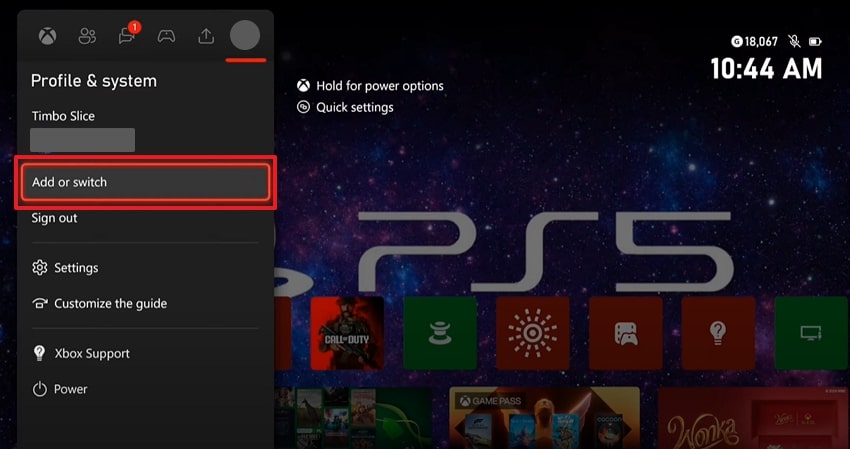Open the green games collage card
This screenshot has height=449, width=850.
tap(353, 418)
